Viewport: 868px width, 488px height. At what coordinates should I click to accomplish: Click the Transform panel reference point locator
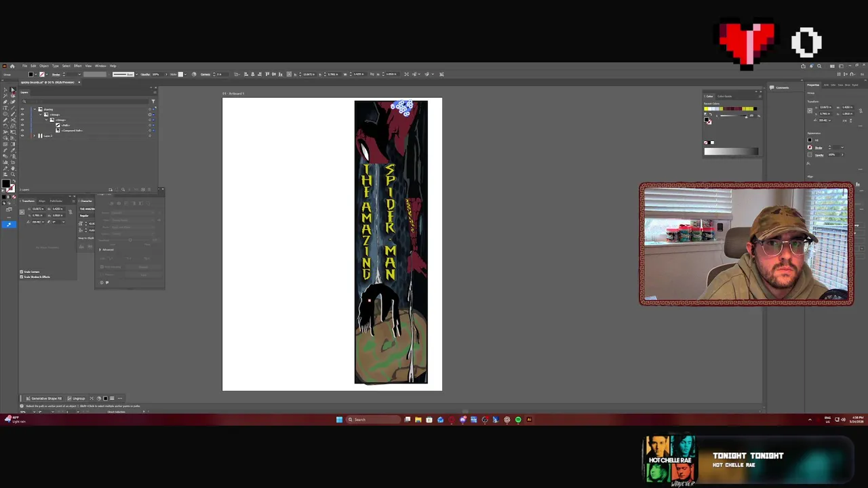pyautogui.click(x=22, y=212)
